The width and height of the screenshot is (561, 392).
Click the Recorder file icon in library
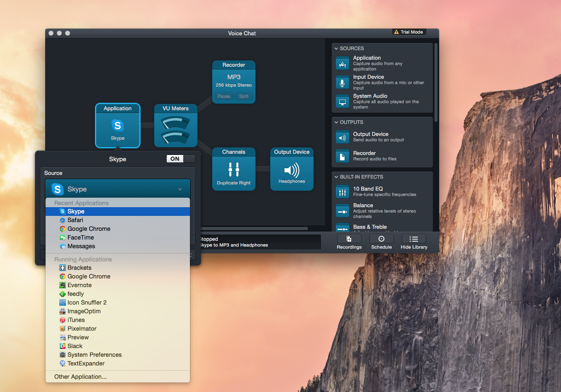[x=342, y=156]
